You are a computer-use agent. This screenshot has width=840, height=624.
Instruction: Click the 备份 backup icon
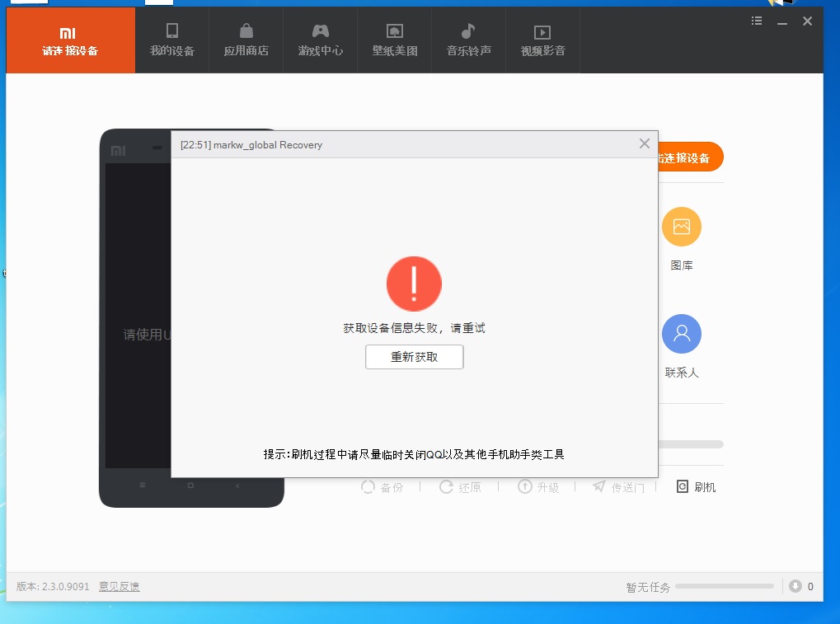coord(382,487)
